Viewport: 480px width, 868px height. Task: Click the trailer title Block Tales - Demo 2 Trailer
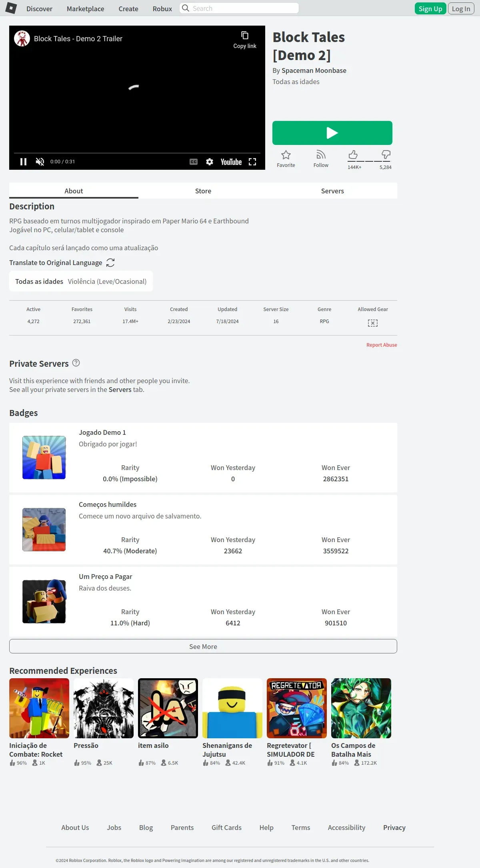[x=78, y=39]
